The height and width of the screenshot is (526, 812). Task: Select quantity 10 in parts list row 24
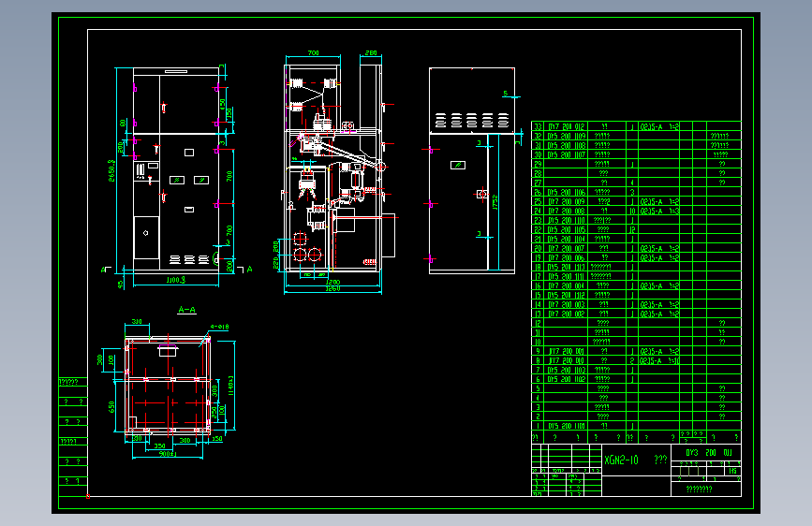click(632, 212)
